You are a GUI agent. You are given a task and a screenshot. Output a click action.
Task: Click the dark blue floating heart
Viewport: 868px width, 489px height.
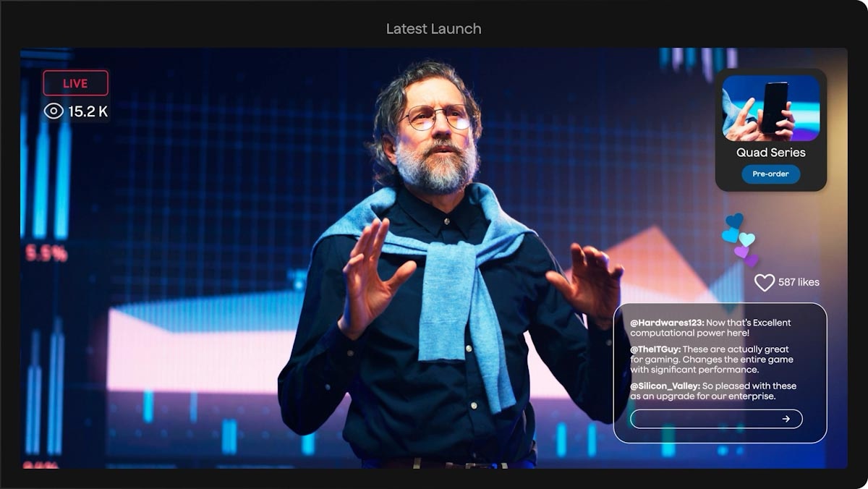734,220
